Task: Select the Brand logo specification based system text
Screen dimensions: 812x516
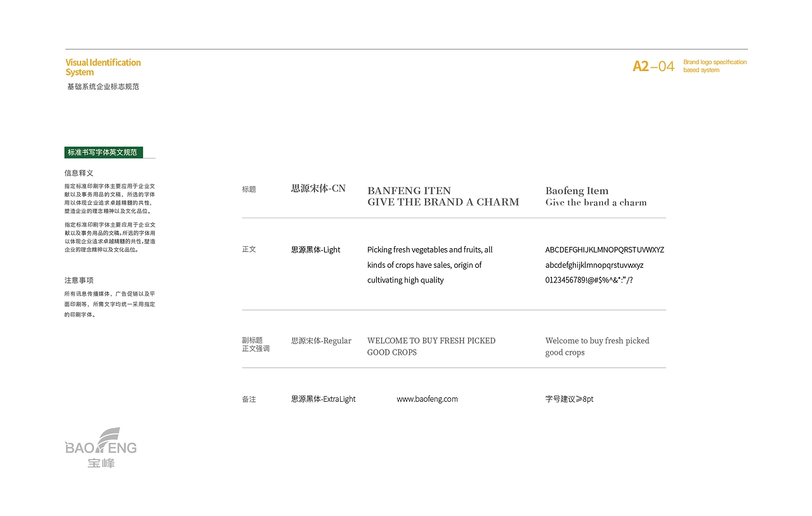Action: [714, 66]
